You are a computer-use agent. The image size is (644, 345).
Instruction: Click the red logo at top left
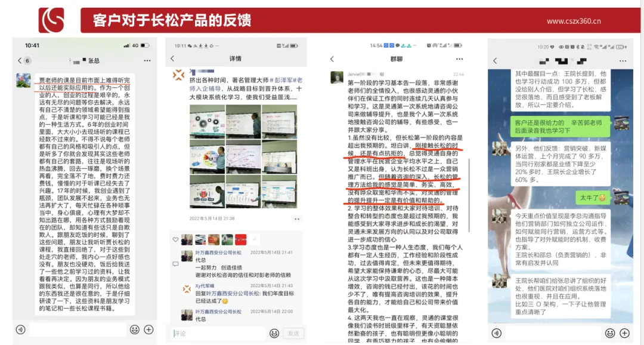tap(51, 20)
